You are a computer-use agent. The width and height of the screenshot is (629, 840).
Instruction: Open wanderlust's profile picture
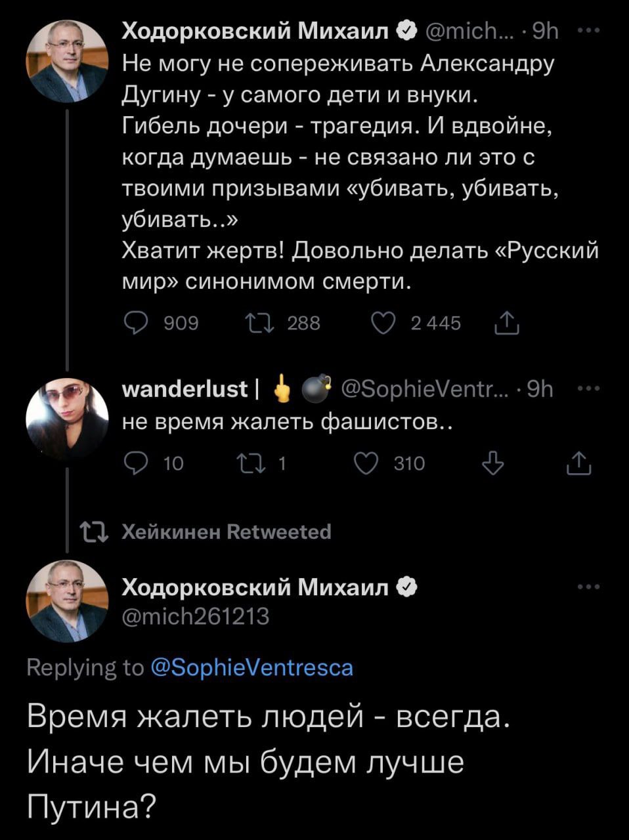(66, 419)
